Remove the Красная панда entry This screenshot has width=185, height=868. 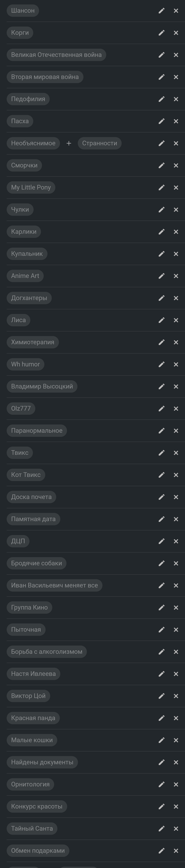(176, 718)
